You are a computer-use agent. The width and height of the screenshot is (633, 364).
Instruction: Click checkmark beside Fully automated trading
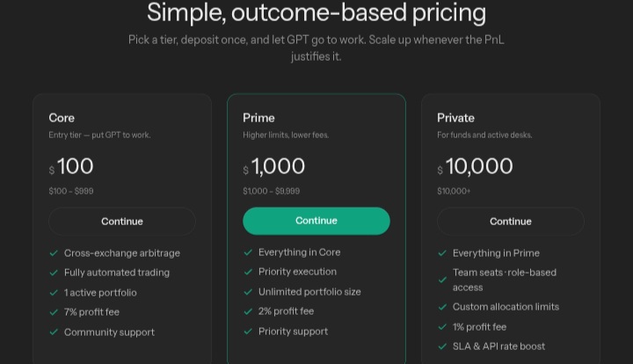54,273
